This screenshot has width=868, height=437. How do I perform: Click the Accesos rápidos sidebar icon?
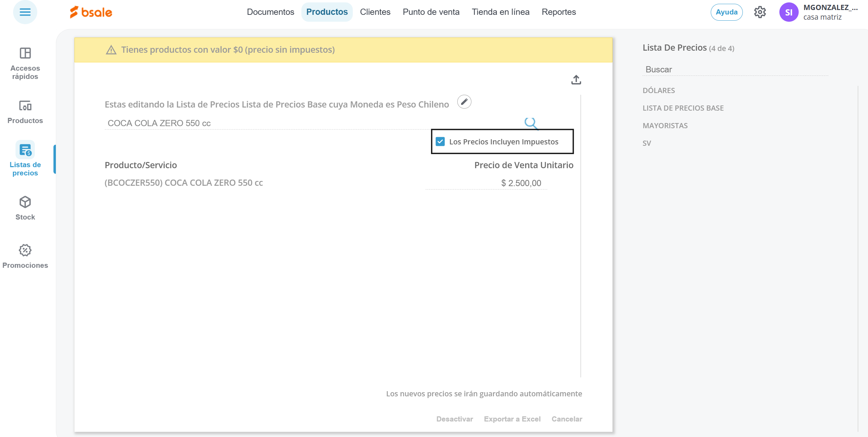pos(25,53)
